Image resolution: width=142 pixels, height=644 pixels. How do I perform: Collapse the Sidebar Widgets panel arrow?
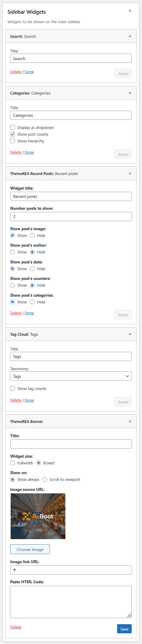130,10
